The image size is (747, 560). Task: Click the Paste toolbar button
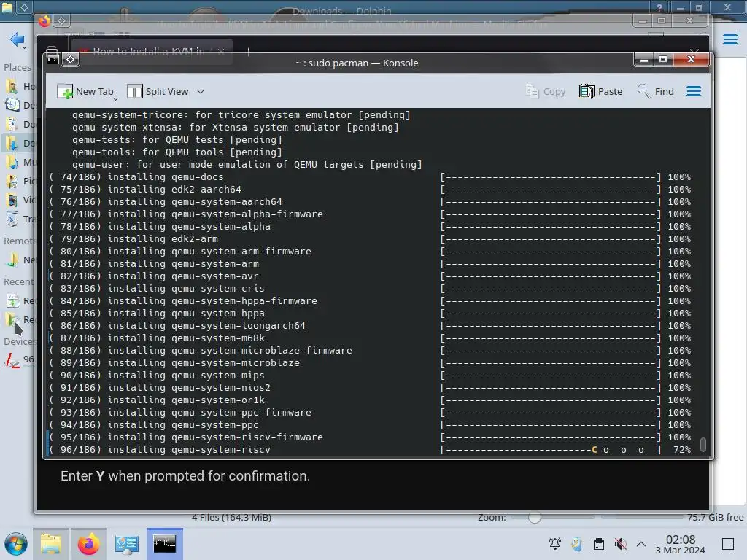click(x=601, y=91)
